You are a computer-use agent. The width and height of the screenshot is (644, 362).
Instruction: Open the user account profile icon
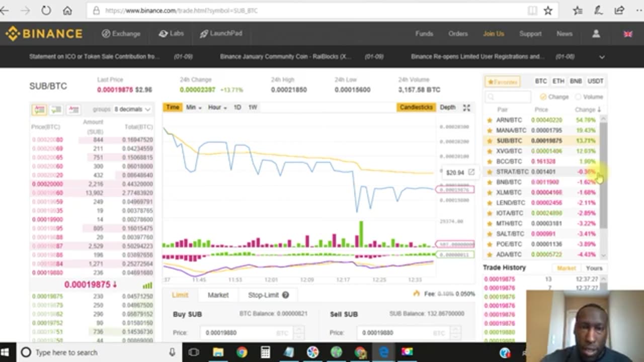click(x=596, y=34)
